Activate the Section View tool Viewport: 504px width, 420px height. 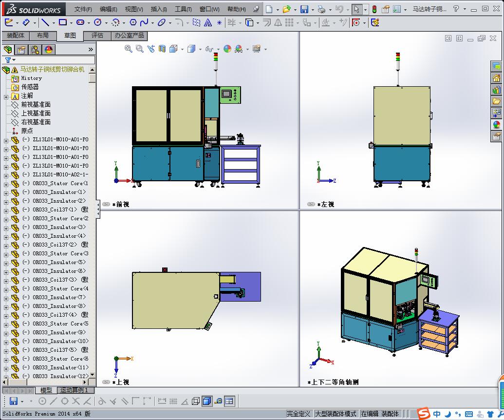162,49
